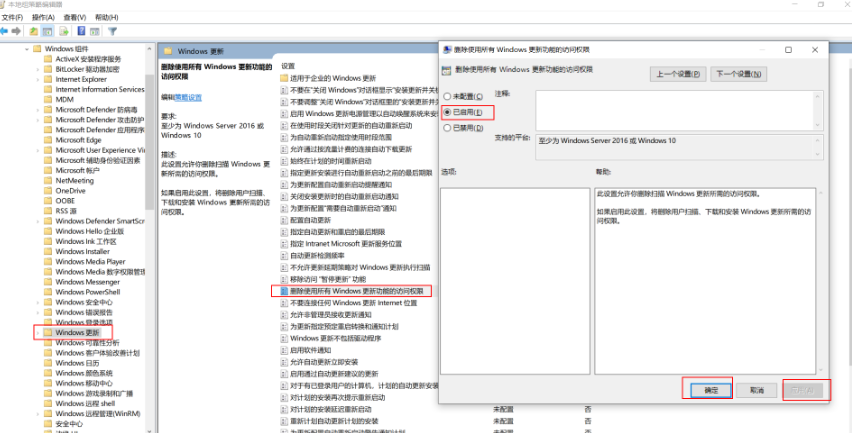Toggle the show/hide action pane icon

[95, 31]
